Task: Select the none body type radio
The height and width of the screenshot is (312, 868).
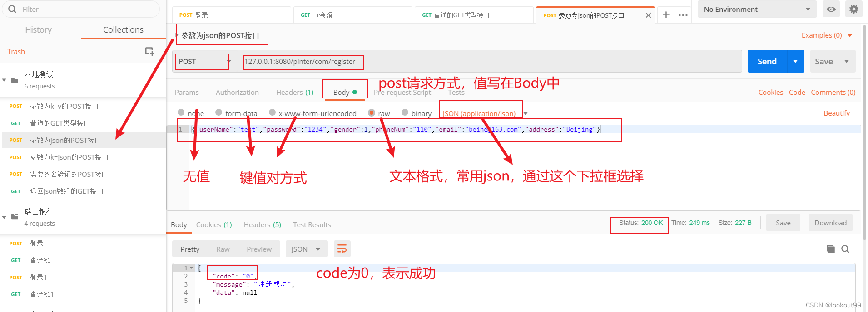Action: pos(181,112)
